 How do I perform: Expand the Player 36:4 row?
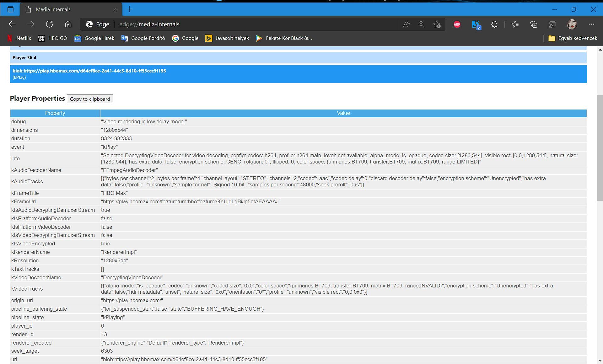(x=298, y=58)
